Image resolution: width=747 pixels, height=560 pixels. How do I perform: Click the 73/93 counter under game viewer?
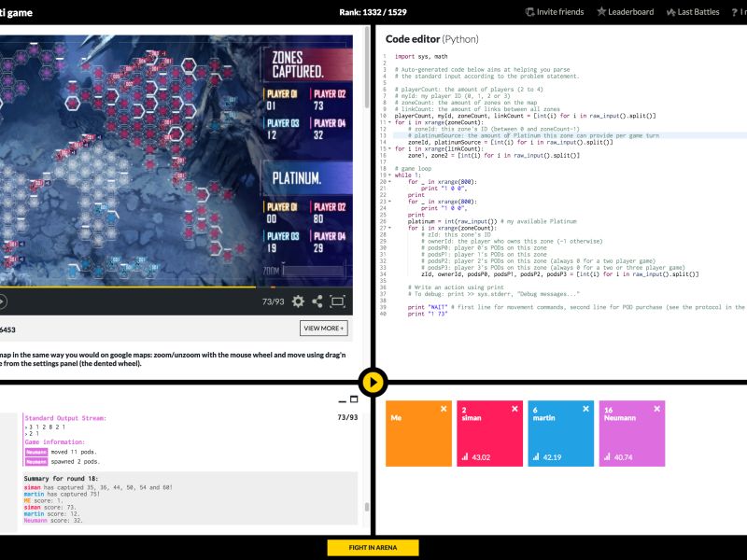tap(273, 301)
